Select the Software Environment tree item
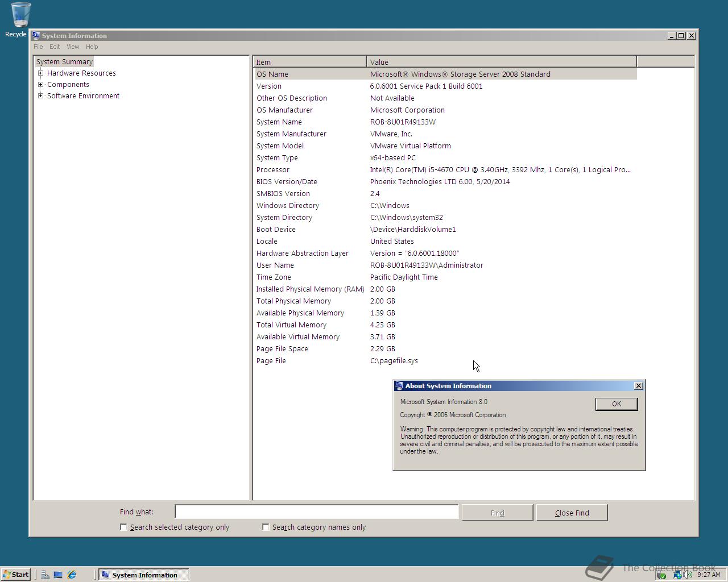This screenshot has width=728, height=582. (x=83, y=95)
